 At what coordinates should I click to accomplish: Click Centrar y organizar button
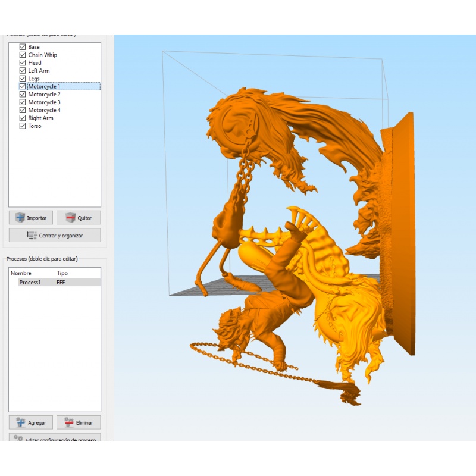(x=55, y=235)
